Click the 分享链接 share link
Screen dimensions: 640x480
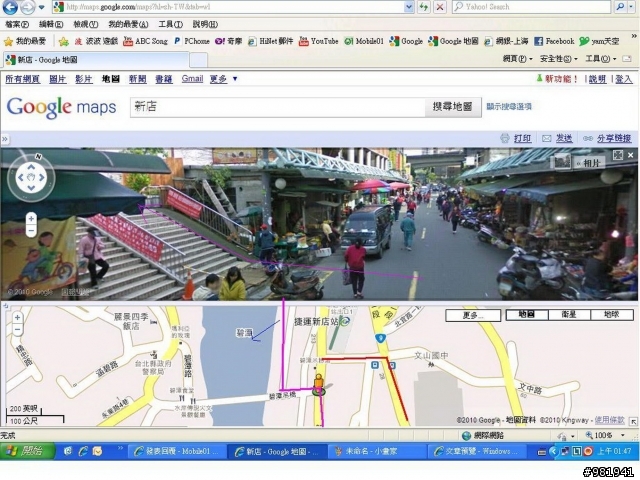(x=608, y=139)
